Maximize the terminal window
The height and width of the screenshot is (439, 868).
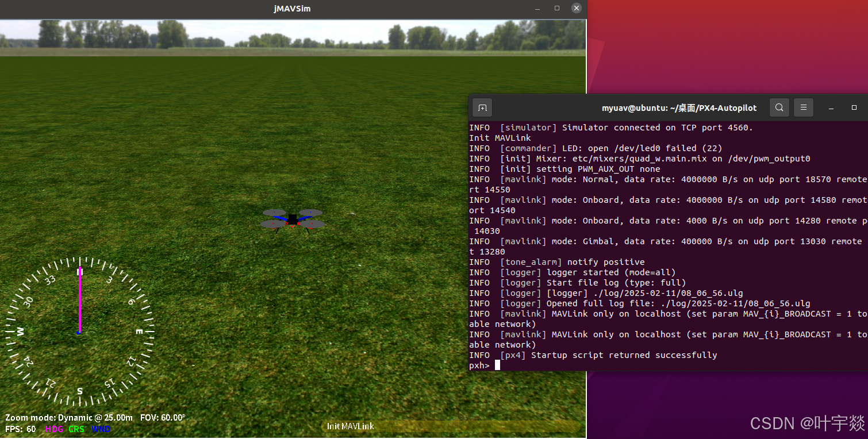(854, 107)
